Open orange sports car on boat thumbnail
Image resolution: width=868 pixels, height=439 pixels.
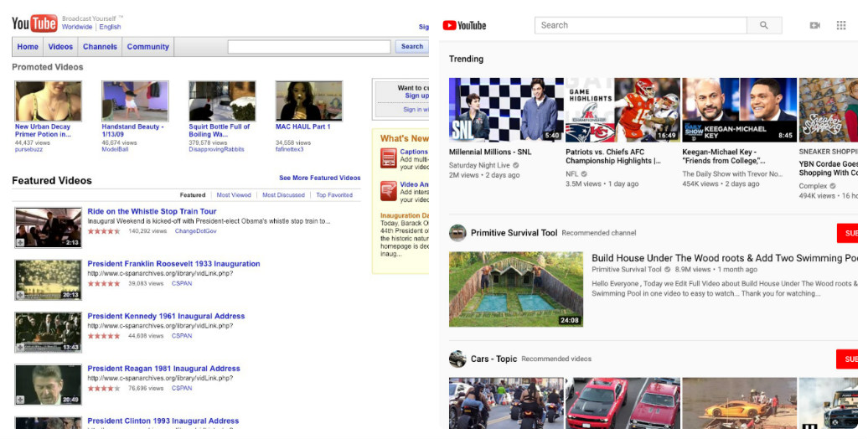point(740,403)
